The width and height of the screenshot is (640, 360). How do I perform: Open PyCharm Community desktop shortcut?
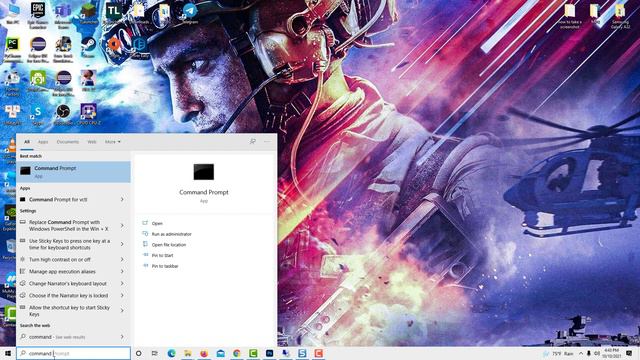(13, 49)
